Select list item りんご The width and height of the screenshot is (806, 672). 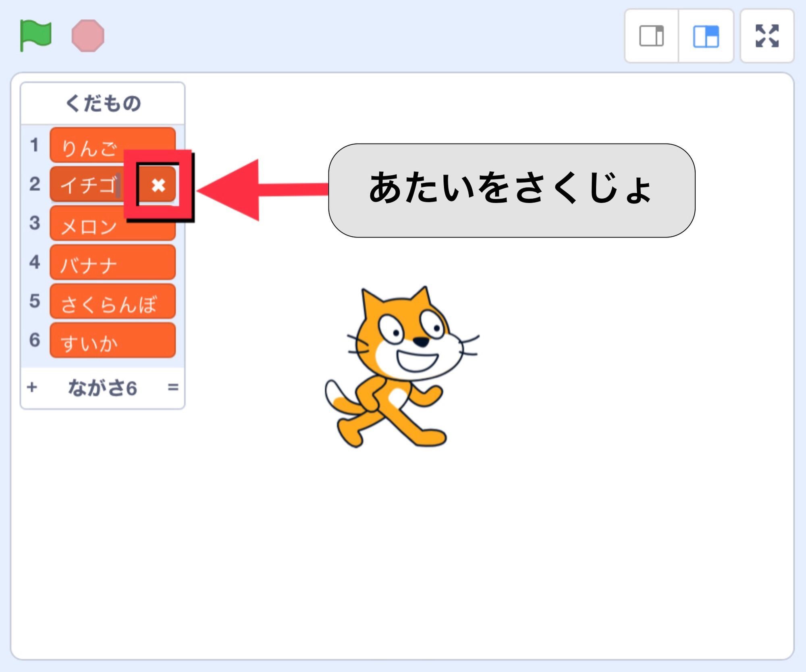coord(113,145)
